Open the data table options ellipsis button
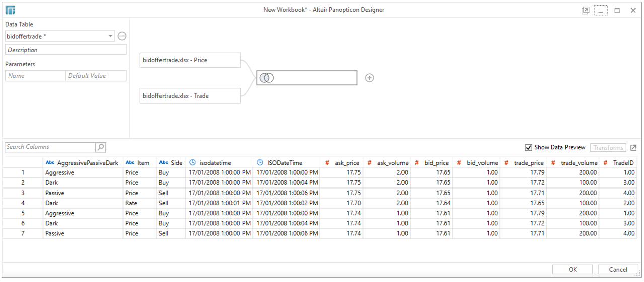 click(x=122, y=36)
